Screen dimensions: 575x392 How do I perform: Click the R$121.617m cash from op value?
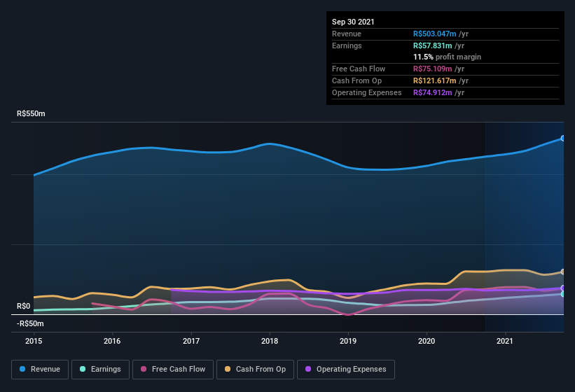[x=434, y=80]
